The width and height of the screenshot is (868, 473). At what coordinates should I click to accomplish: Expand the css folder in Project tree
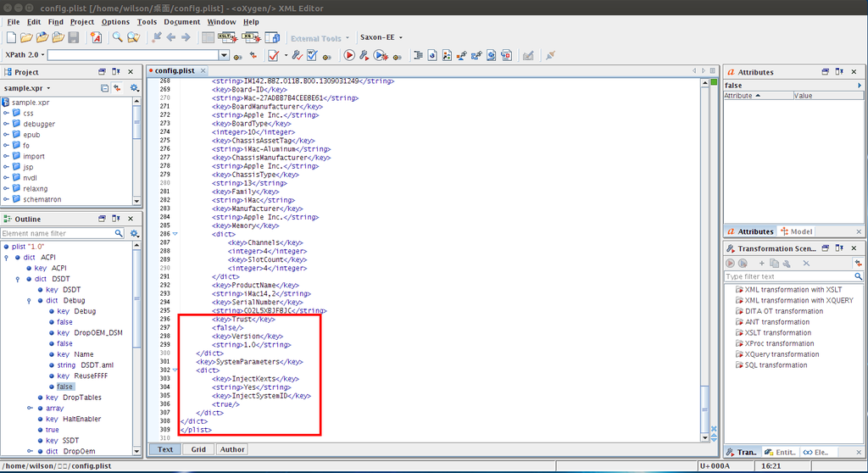[6, 113]
